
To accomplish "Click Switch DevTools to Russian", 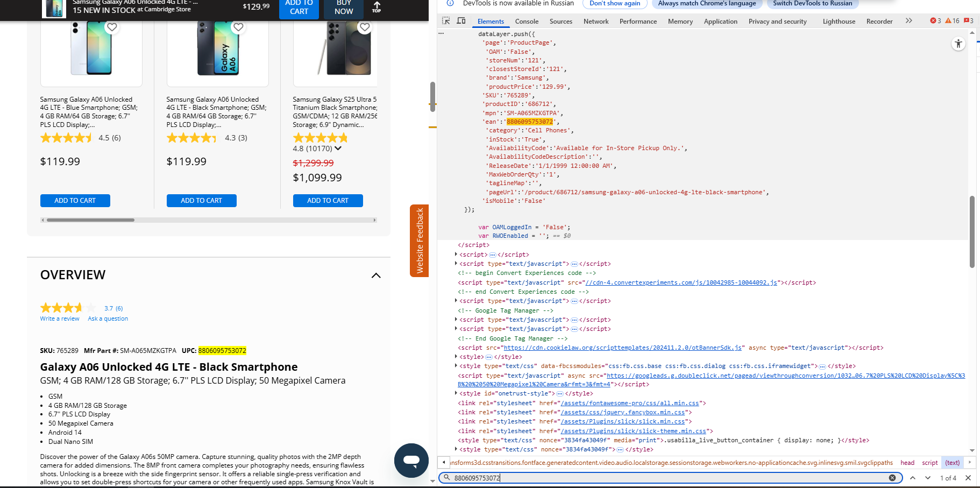I will [x=813, y=4].
